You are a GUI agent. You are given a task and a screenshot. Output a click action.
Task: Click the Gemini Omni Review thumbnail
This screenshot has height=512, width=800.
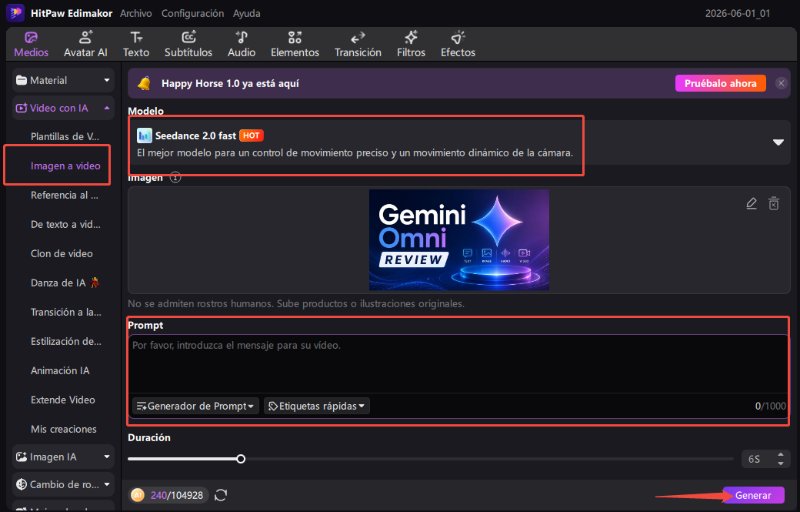459,240
